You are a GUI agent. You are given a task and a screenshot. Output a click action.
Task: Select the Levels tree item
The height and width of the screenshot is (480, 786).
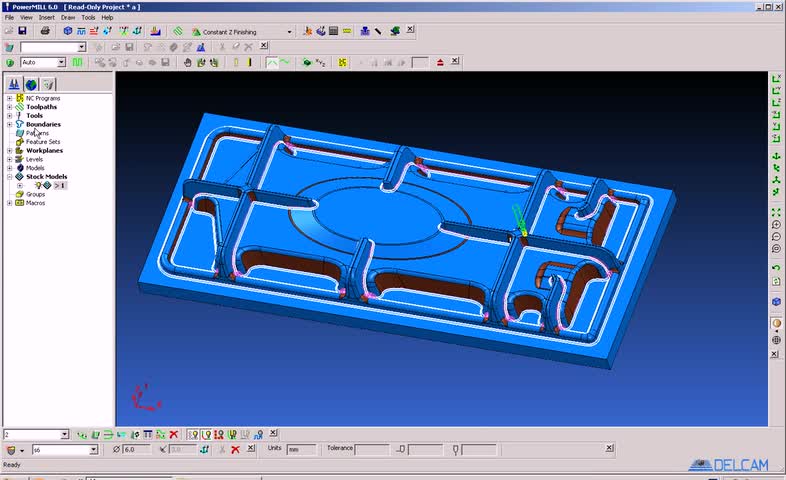tap(34, 159)
